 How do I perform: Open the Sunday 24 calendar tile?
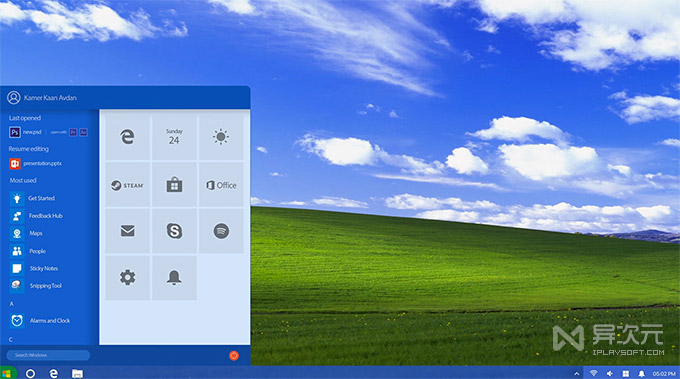(x=174, y=137)
